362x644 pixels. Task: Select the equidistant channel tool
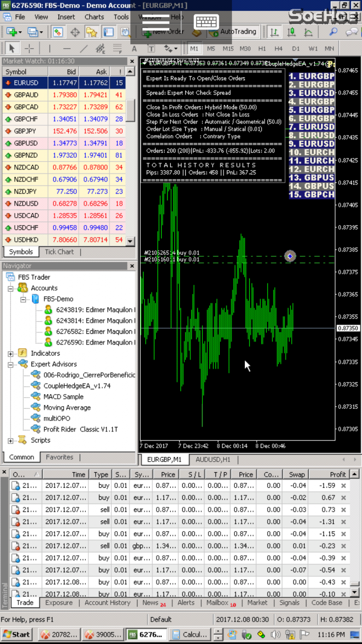click(101, 48)
